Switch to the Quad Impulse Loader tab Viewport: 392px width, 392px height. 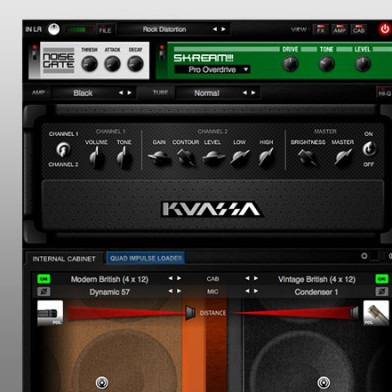pyautogui.click(x=146, y=258)
